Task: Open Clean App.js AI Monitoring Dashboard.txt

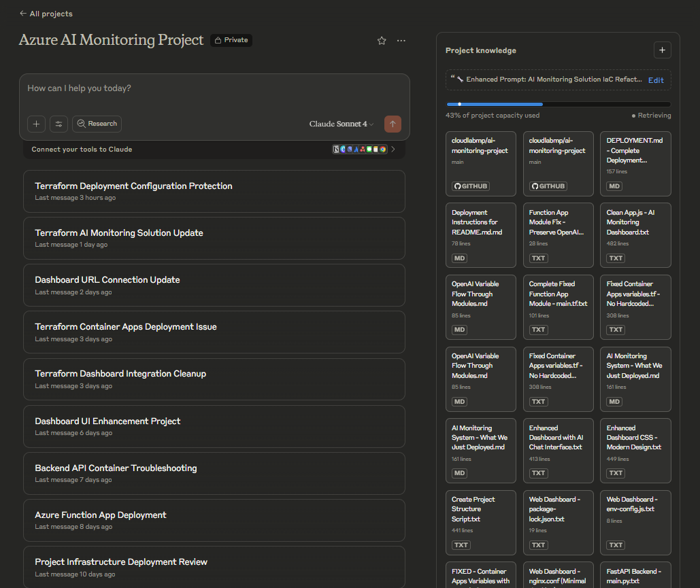Action: pos(635,236)
